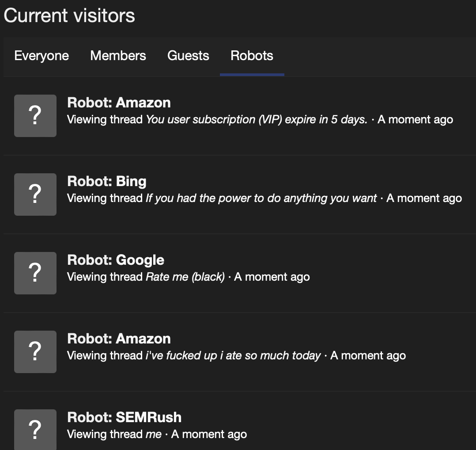Screen dimensions: 476x450
Task: Switch to the Guests tab
Action: pos(188,56)
